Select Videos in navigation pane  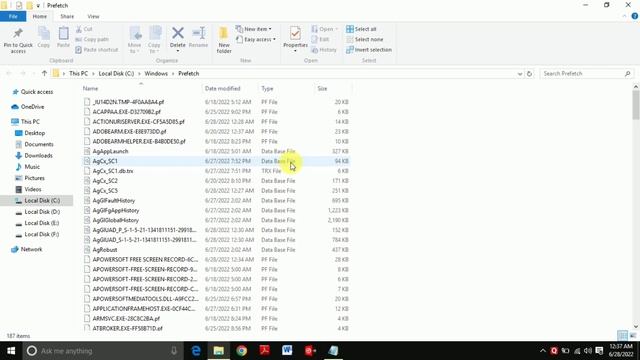[x=29, y=189]
